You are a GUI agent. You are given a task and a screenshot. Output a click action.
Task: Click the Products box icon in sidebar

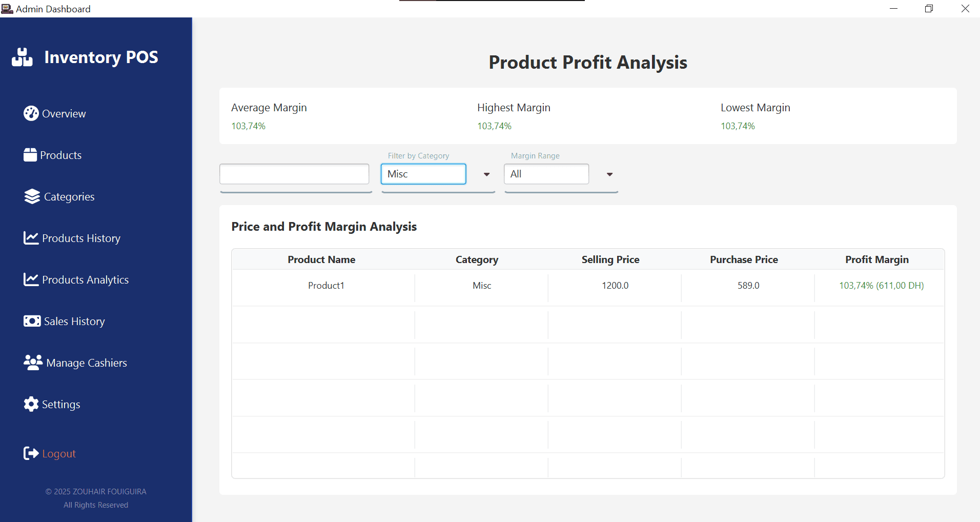30,155
